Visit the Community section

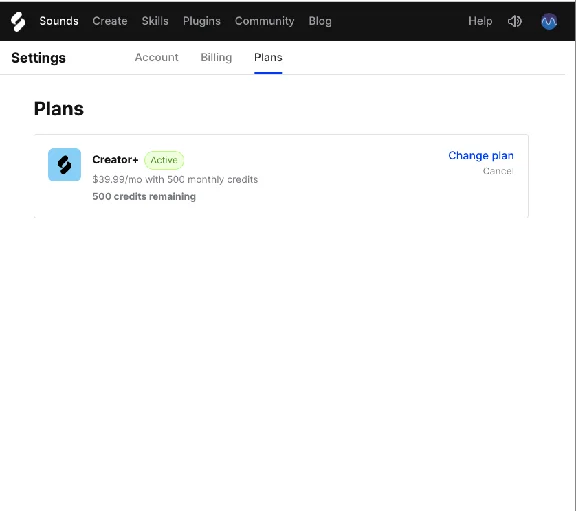point(264,21)
